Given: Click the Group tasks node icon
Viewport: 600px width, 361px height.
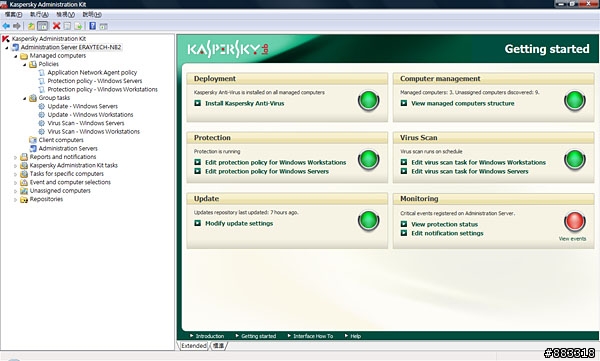Looking at the screenshot, I should click(33, 98).
